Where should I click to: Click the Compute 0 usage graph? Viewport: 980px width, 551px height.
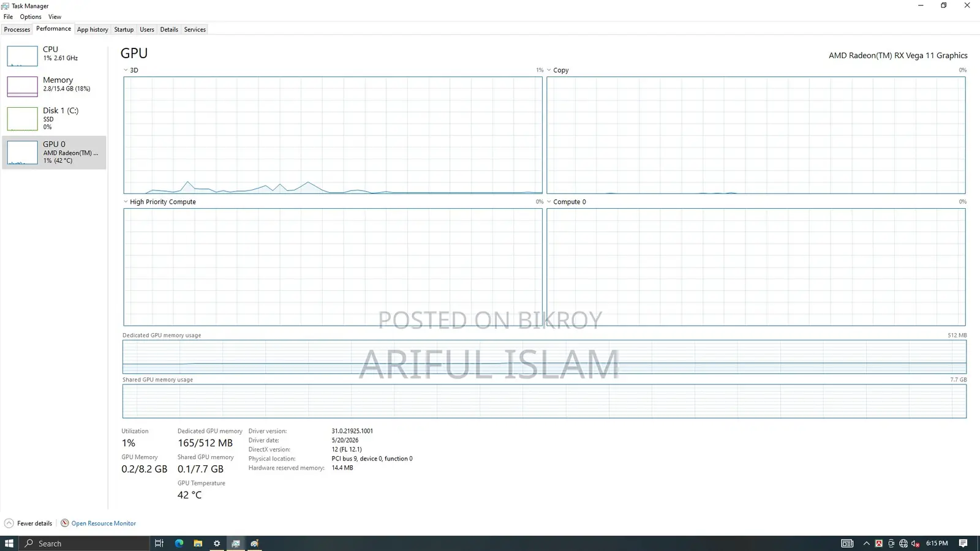point(756,267)
